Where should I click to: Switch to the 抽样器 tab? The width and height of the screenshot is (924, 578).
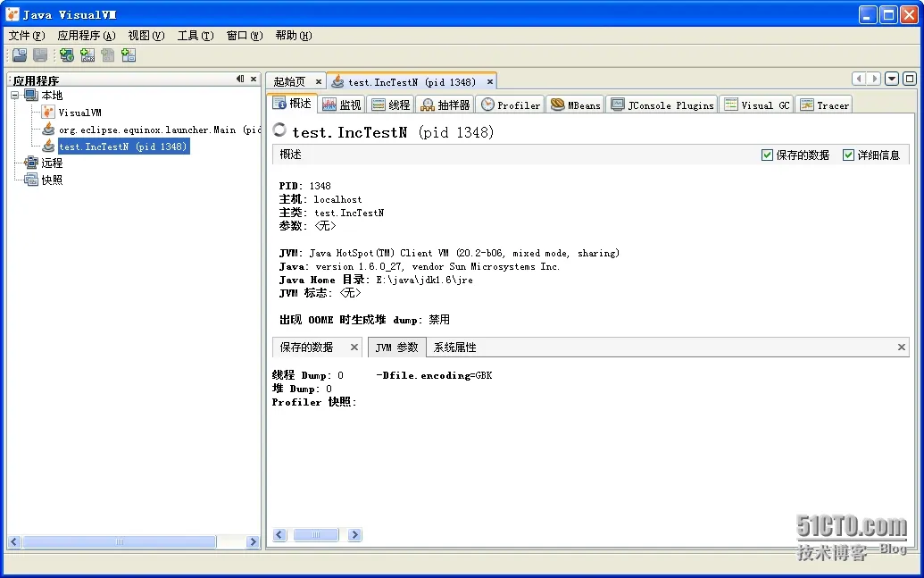point(445,105)
